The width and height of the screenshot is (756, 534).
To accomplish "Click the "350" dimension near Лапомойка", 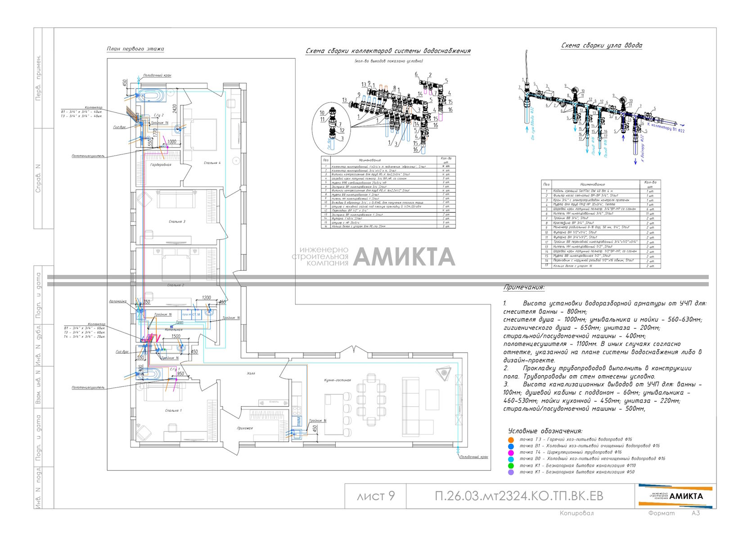I will click(147, 302).
